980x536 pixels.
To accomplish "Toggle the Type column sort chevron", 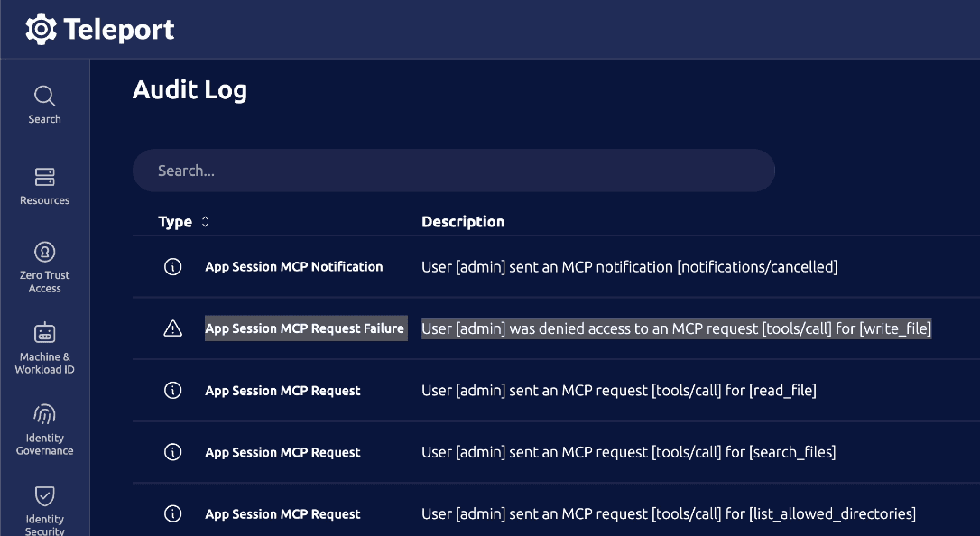I will point(206,221).
